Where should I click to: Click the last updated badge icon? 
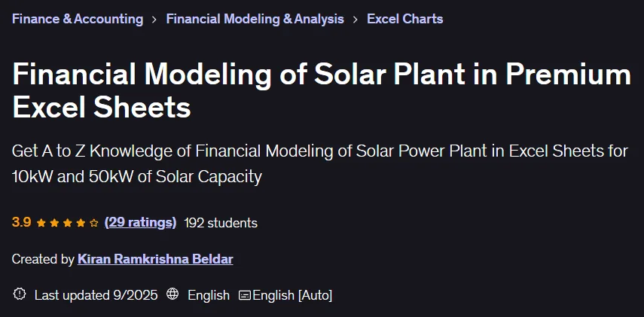(20, 294)
